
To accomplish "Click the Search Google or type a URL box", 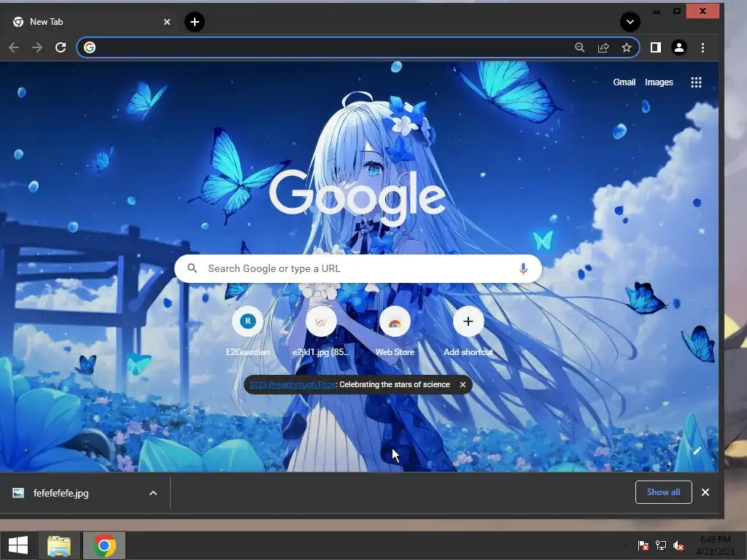I will [x=358, y=268].
